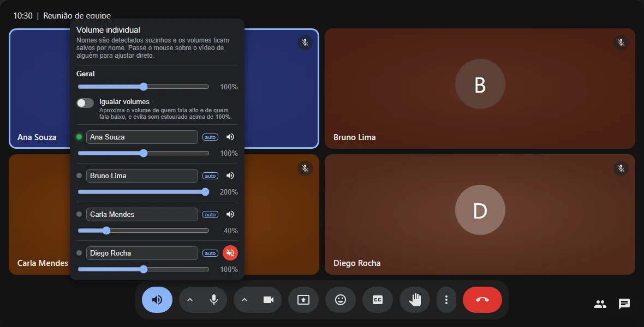Viewport: 644px width, 327px height.
Task: Show the participants list
Action: [x=600, y=304]
